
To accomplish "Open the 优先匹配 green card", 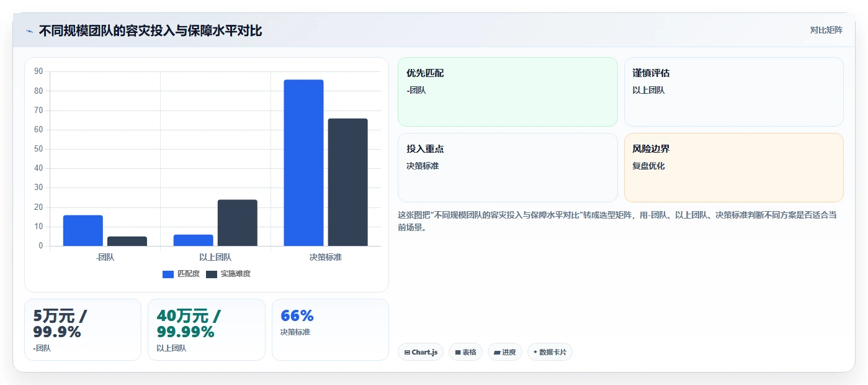I will tap(508, 92).
